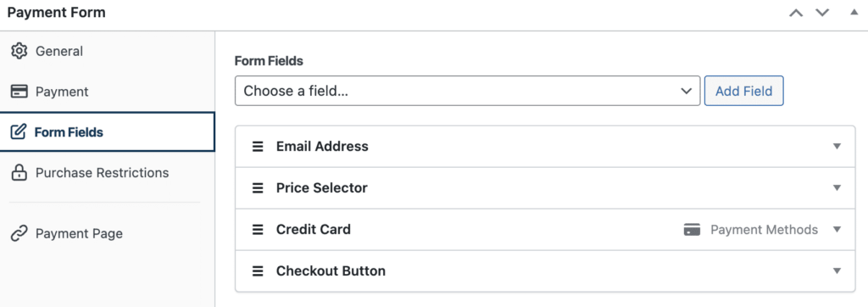Click the Purchase Restrictions lock icon
This screenshot has width=868, height=307.
(19, 173)
